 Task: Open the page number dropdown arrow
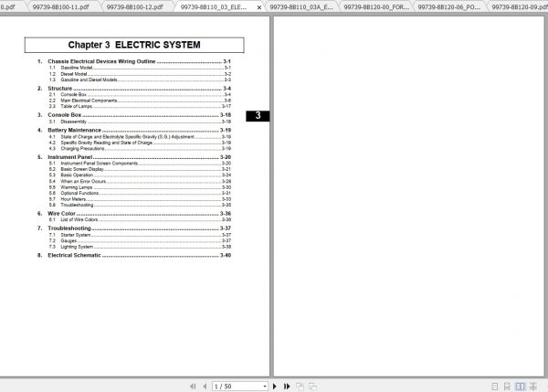point(265,387)
